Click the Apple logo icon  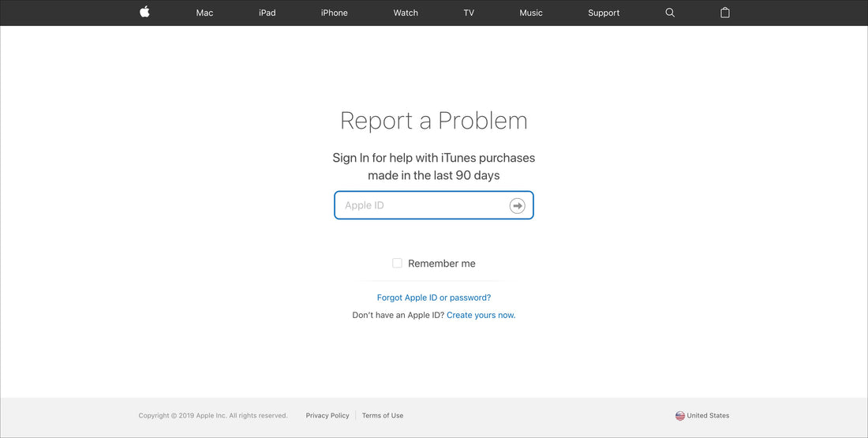pos(144,12)
